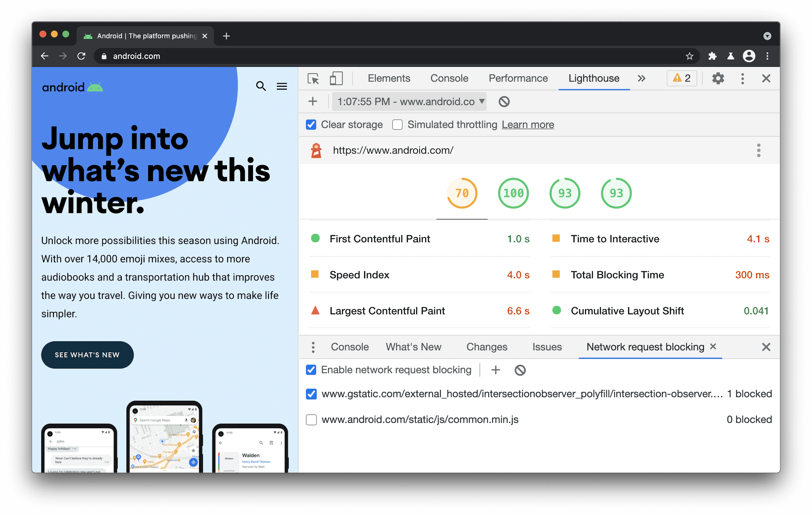Enable Simulated throttling checkbox
This screenshot has width=812, height=515.
tap(397, 124)
